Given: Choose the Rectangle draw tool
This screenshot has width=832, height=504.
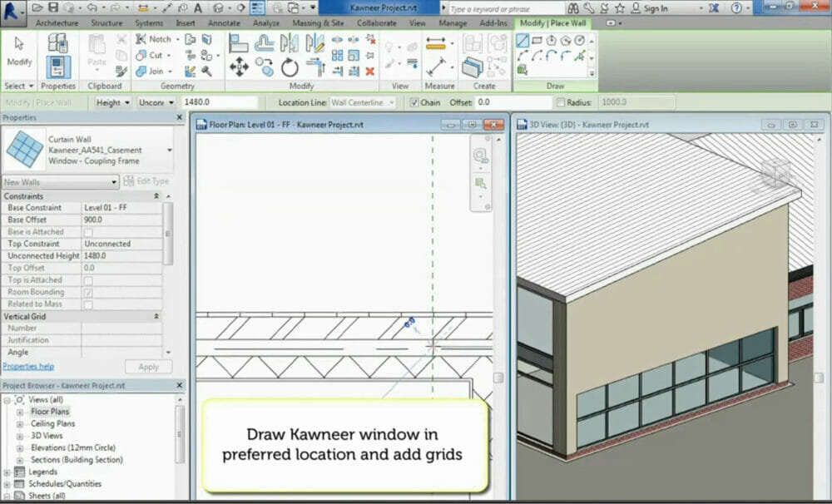Looking at the screenshot, I should coord(537,40).
